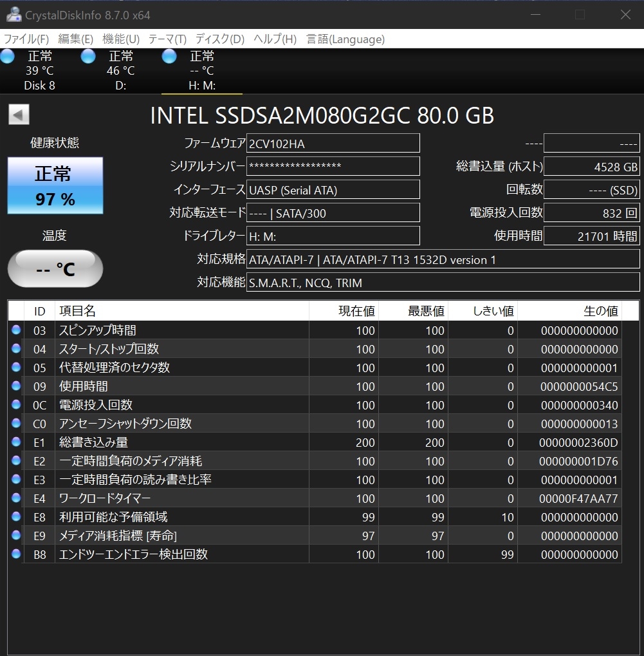
Task: Go to previous disk with left arrow
Action: click(19, 114)
